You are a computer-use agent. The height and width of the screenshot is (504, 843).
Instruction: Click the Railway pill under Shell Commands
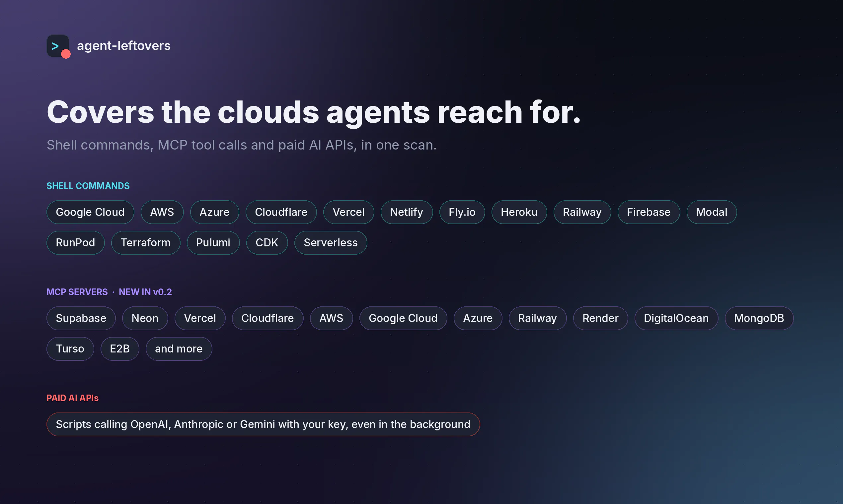coord(582,212)
